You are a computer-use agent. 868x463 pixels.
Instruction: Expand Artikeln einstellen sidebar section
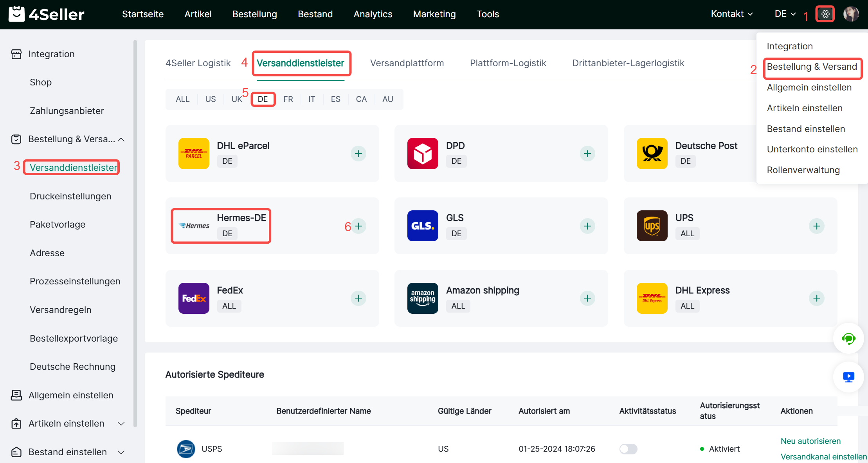[121, 424]
